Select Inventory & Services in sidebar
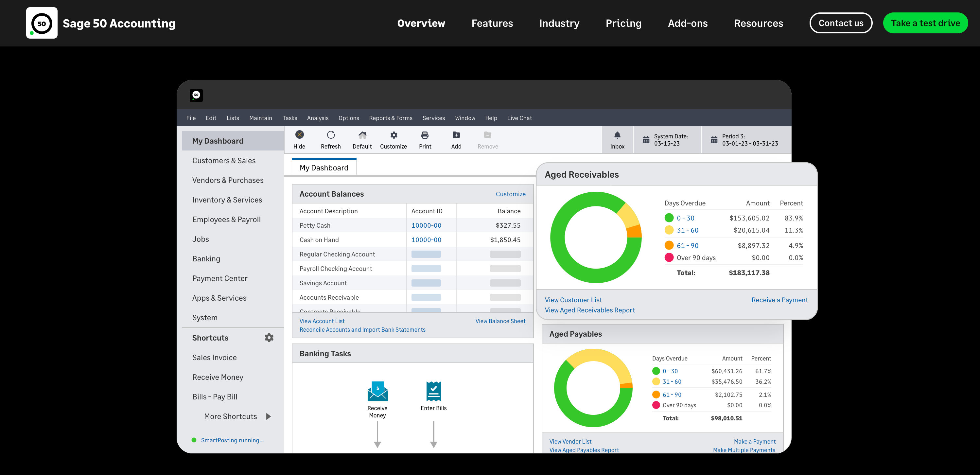The height and width of the screenshot is (475, 980). pyautogui.click(x=227, y=200)
